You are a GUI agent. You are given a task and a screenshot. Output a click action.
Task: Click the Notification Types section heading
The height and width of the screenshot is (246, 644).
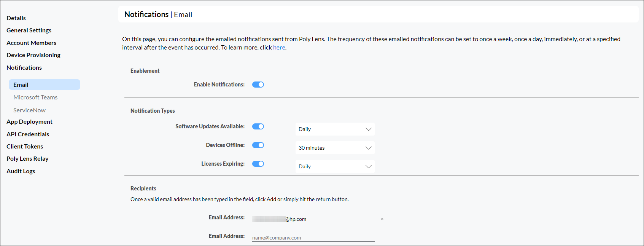point(153,111)
